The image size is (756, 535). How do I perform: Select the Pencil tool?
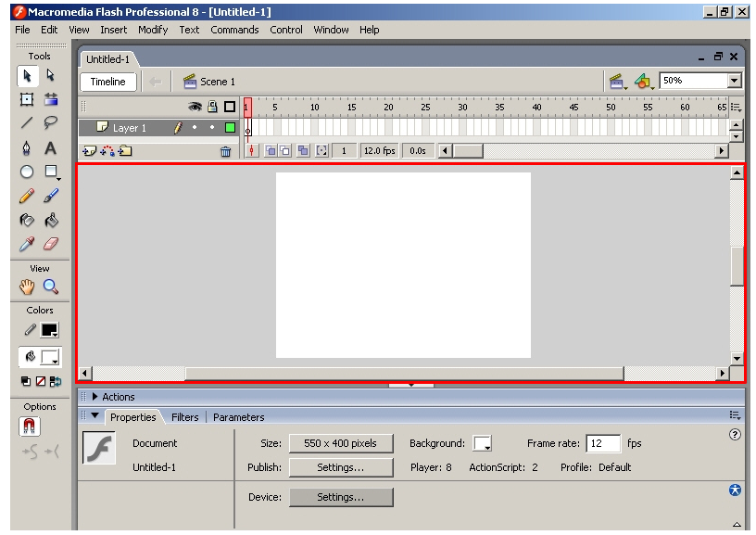(27, 196)
